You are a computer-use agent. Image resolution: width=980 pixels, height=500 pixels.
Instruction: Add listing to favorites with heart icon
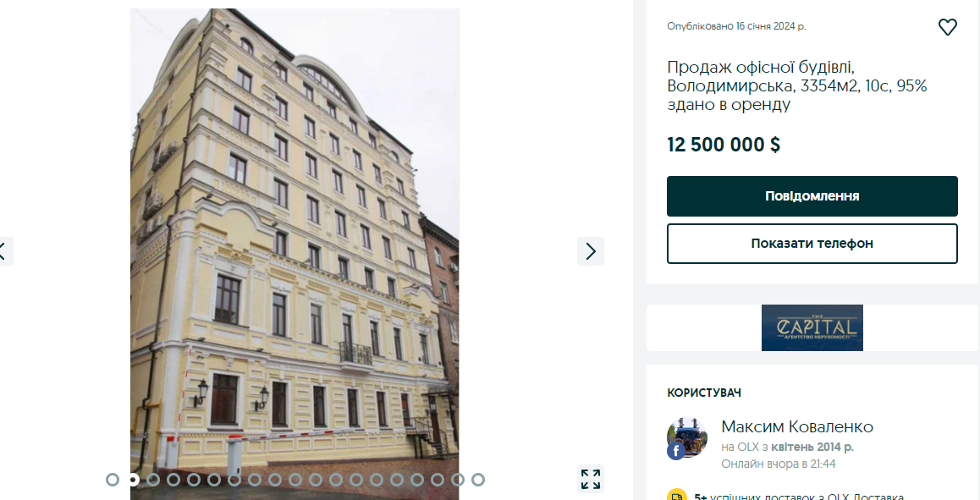(x=948, y=27)
